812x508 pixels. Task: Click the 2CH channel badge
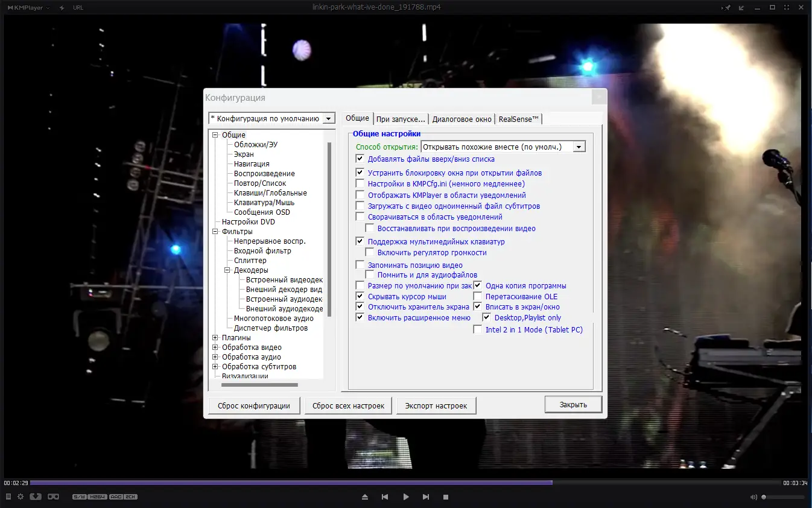[x=131, y=497]
